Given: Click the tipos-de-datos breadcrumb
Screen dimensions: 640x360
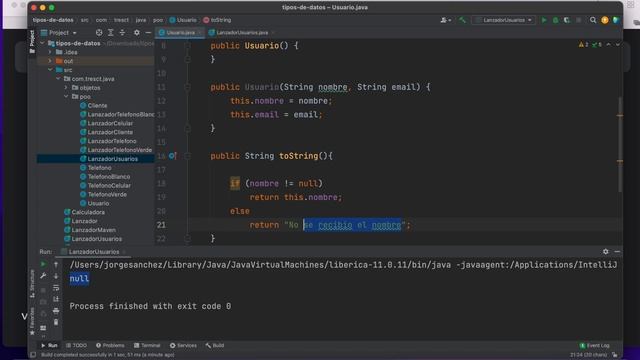Looking at the screenshot, I should (53, 20).
